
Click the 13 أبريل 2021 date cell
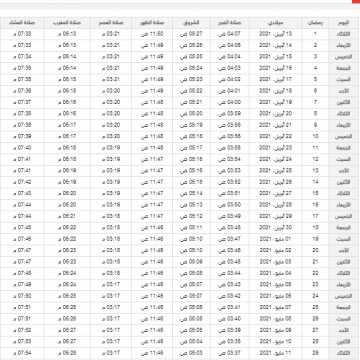tap(276, 34)
